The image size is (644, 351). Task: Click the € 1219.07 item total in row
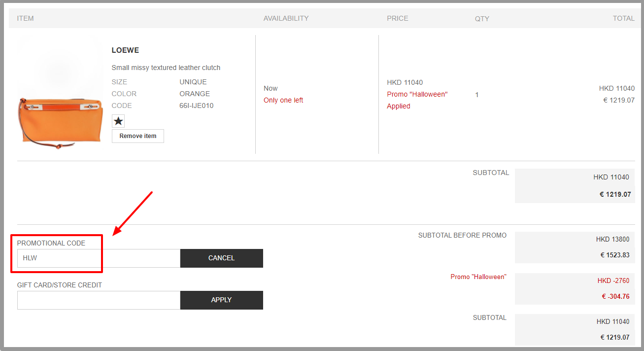(x=619, y=100)
